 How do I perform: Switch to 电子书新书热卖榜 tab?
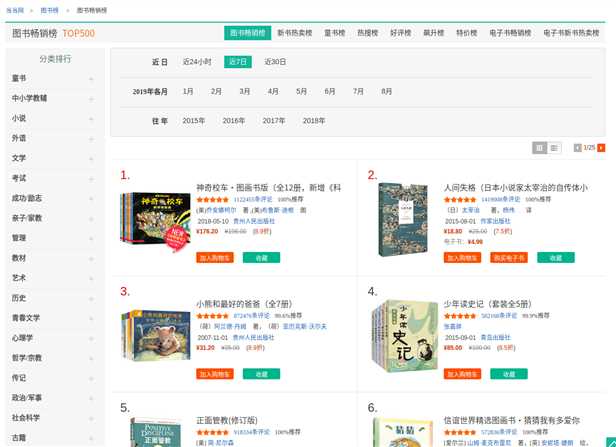[572, 33]
